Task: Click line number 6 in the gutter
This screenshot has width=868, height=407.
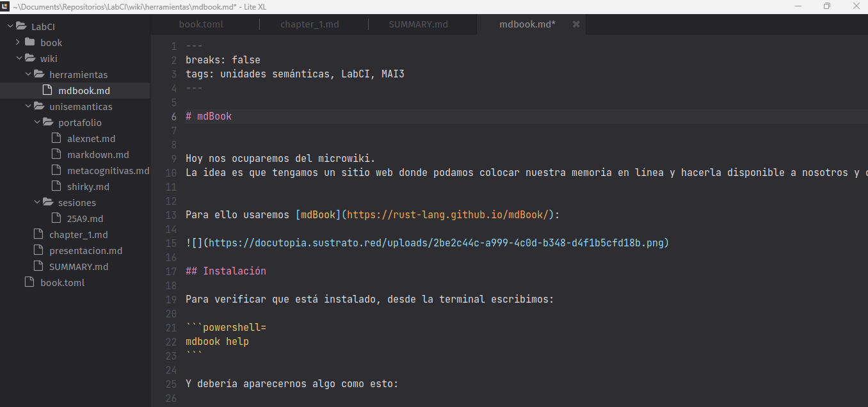Action: pos(174,116)
